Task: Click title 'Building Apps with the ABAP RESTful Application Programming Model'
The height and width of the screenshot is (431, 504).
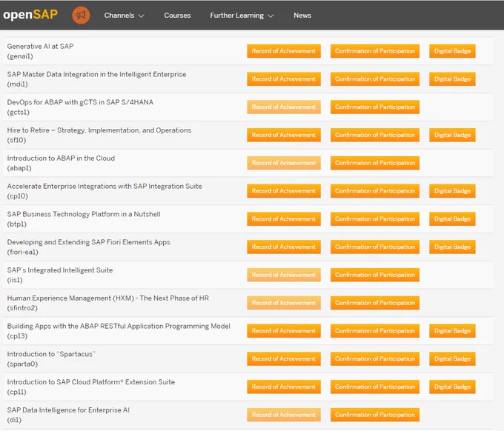Action: point(119,326)
